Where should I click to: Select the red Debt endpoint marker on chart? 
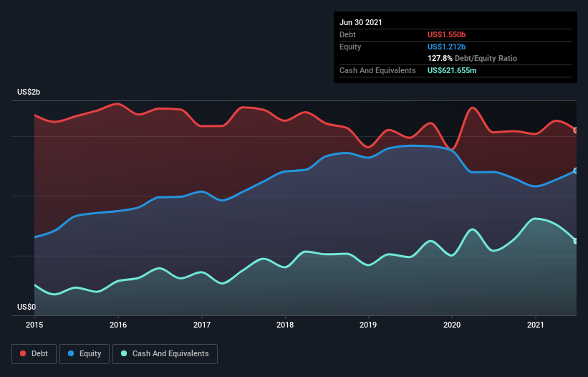pyautogui.click(x=576, y=130)
